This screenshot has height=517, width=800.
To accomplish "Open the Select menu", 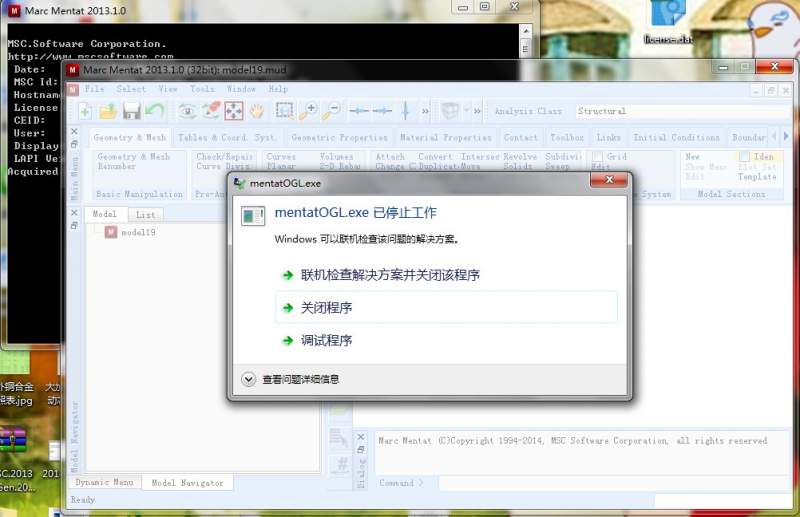I will (x=131, y=89).
